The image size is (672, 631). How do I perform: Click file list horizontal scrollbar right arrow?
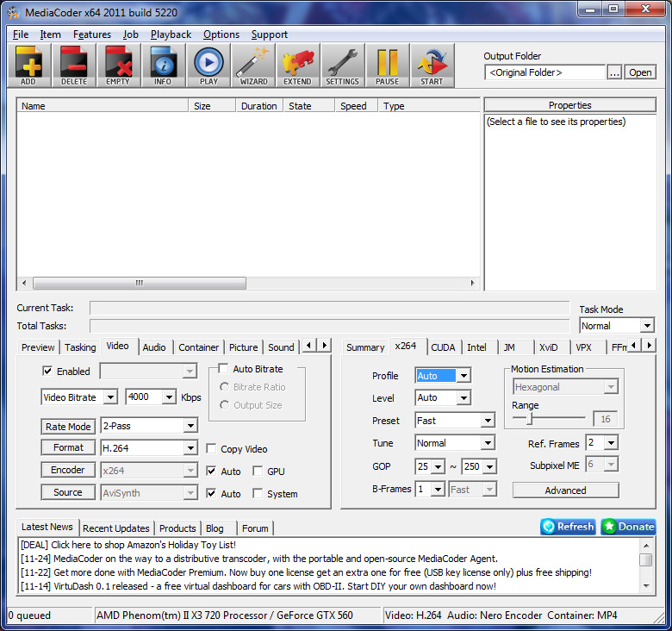(x=472, y=283)
